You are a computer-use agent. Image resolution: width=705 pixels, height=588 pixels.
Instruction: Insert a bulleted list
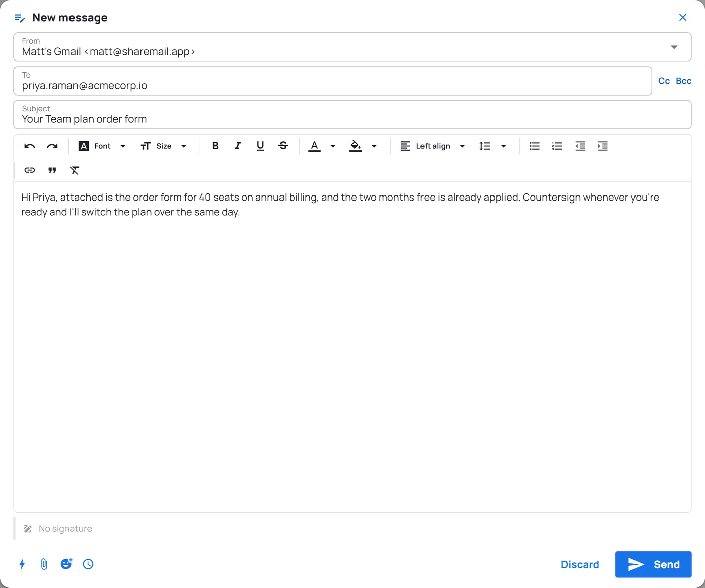535,146
